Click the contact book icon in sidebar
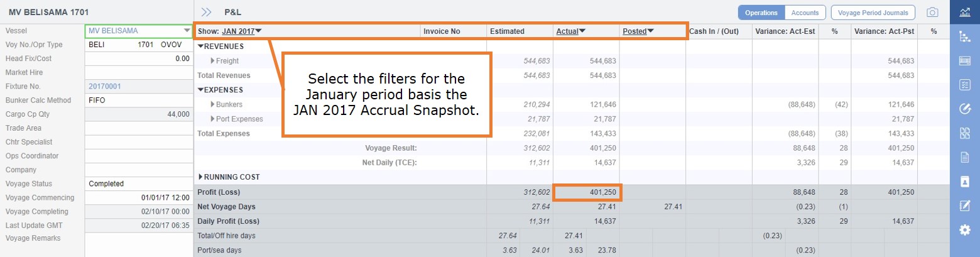This screenshot has width=980, height=257. coord(964,181)
